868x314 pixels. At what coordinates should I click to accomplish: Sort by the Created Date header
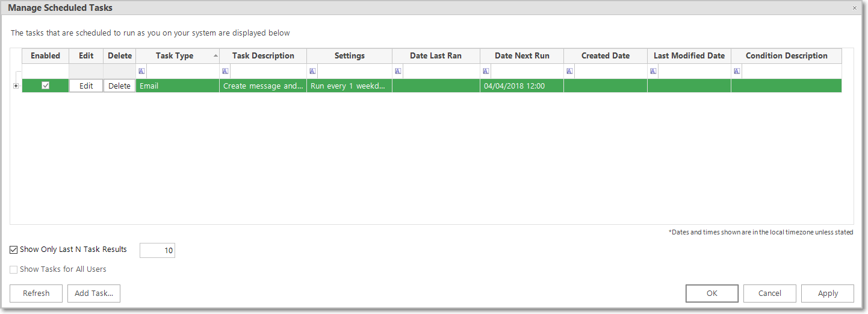click(x=606, y=55)
